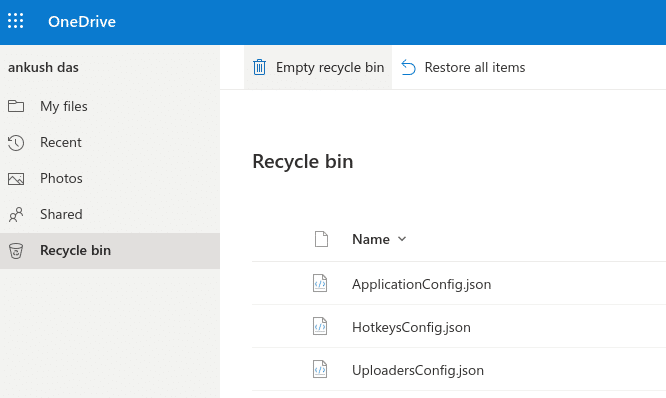Open My files folder icon in sidebar

coord(16,106)
